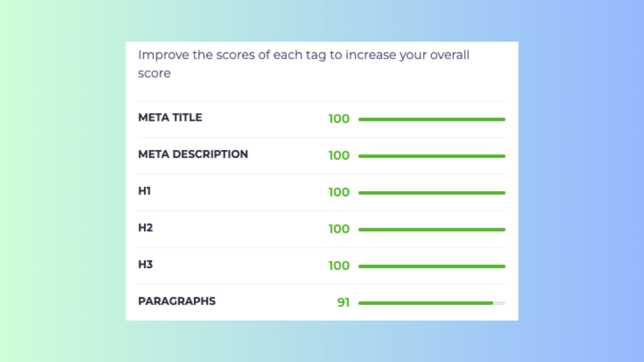Click the H2 score number
The height and width of the screenshot is (362, 644).
[339, 229]
